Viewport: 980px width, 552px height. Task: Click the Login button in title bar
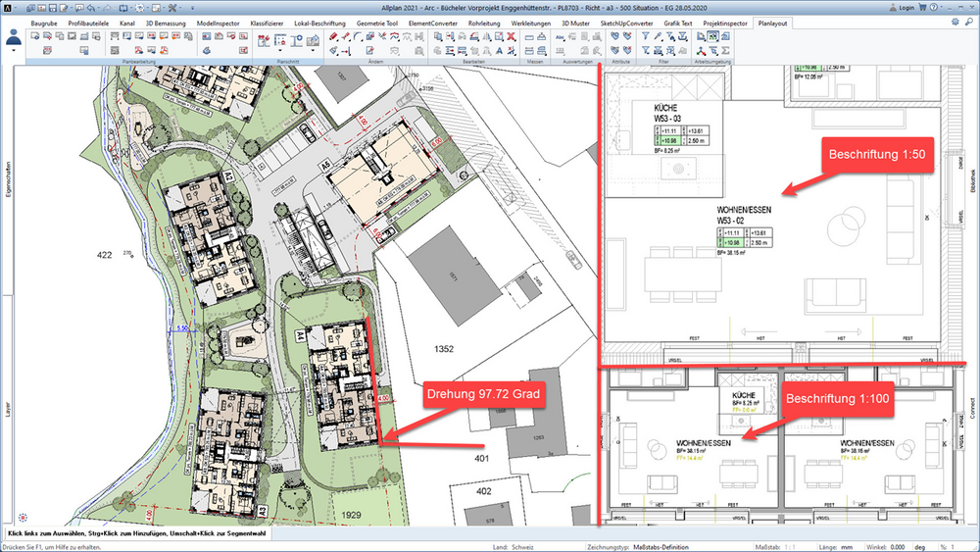coord(902,8)
